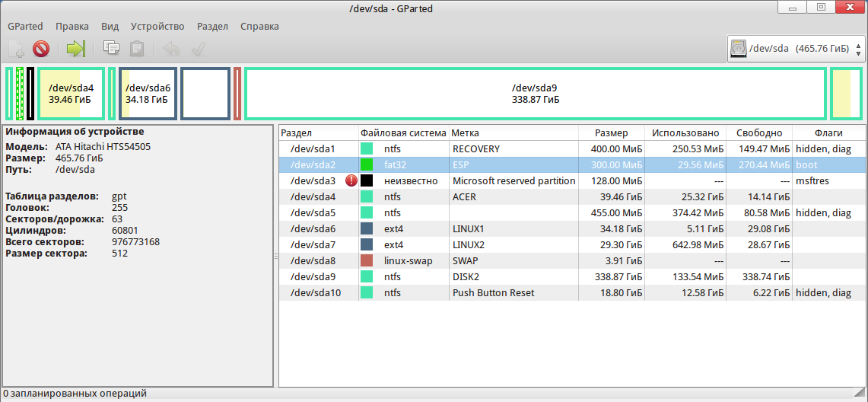Click the red delete partition icon
The image size is (868, 402).
[41, 49]
